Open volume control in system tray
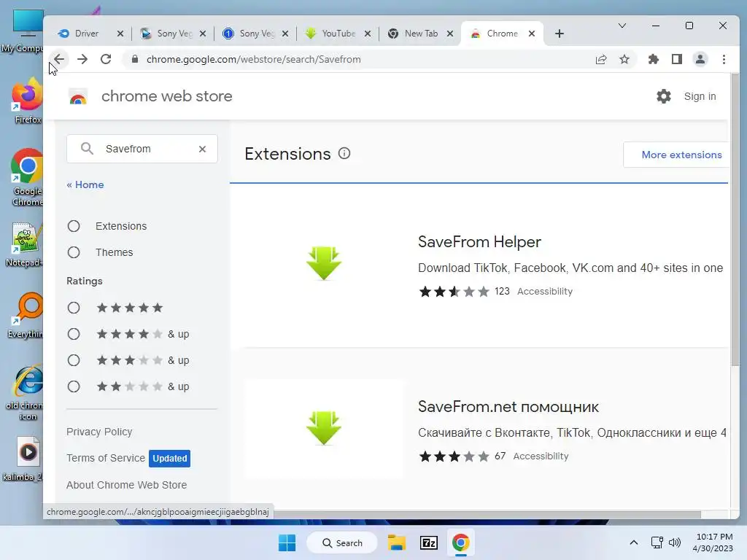Viewport: 747px width, 560px height. pyautogui.click(x=675, y=542)
